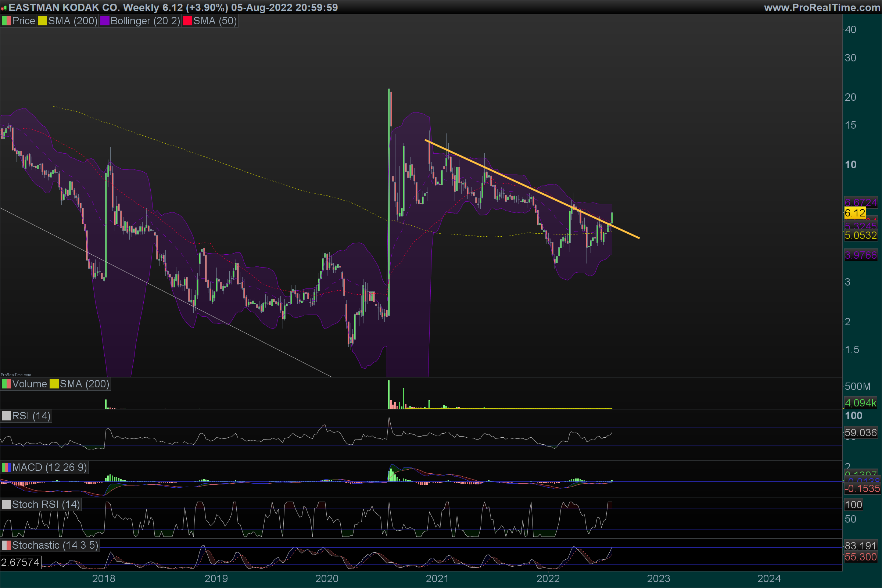Screen dimensions: 882x588
Task: Click the MACD multicolor legend icon
Action: (x=6, y=467)
